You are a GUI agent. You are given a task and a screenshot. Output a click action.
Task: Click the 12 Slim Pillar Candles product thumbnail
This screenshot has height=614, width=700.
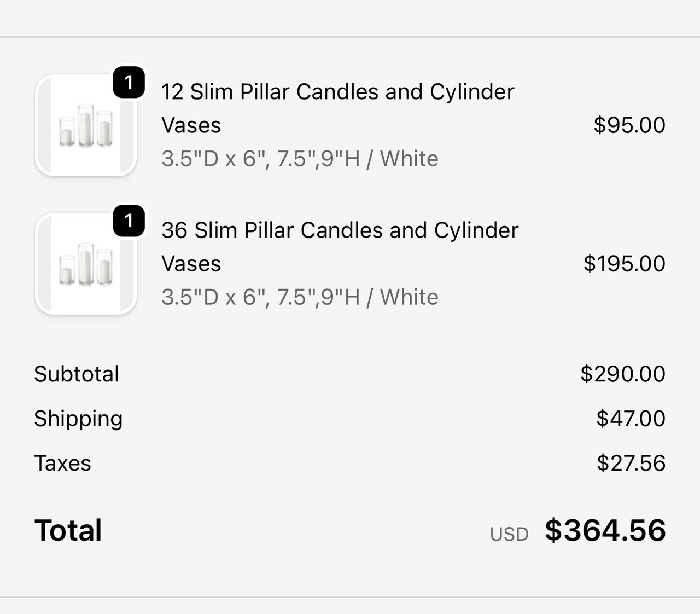point(86,125)
